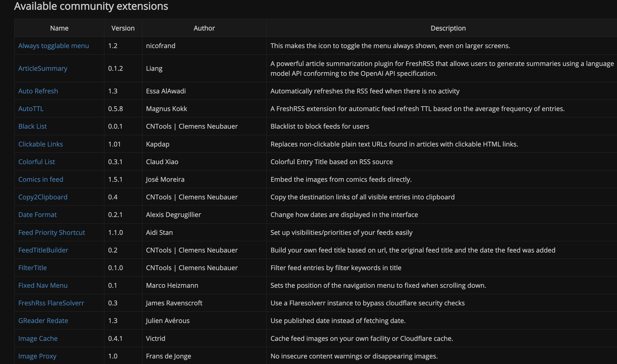Click the Description column header

[448, 28]
